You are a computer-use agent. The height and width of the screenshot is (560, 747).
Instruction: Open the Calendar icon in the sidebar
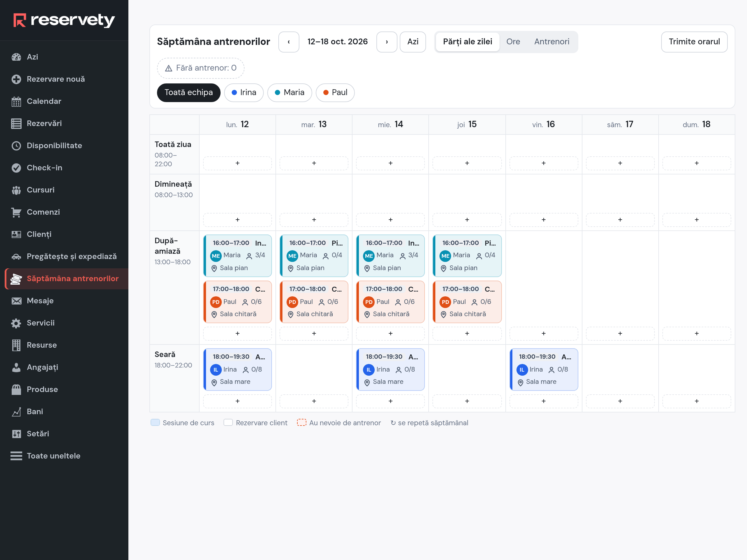tap(16, 101)
